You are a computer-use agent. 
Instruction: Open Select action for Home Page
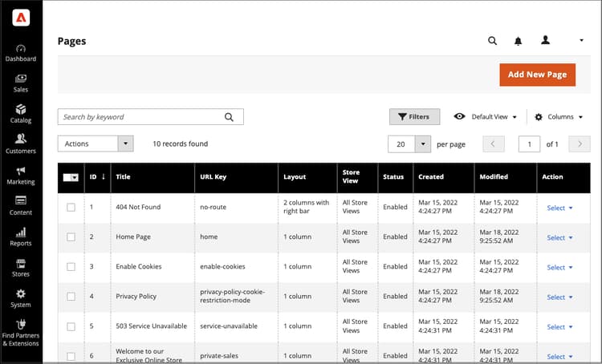coord(559,237)
